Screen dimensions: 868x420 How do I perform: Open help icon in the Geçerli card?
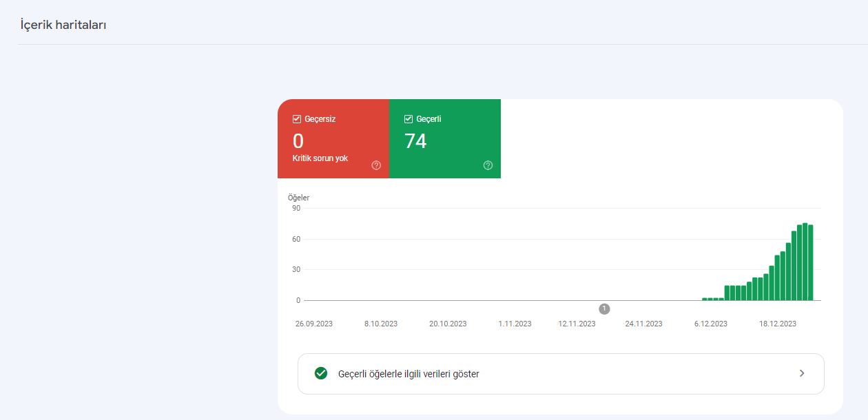click(488, 165)
